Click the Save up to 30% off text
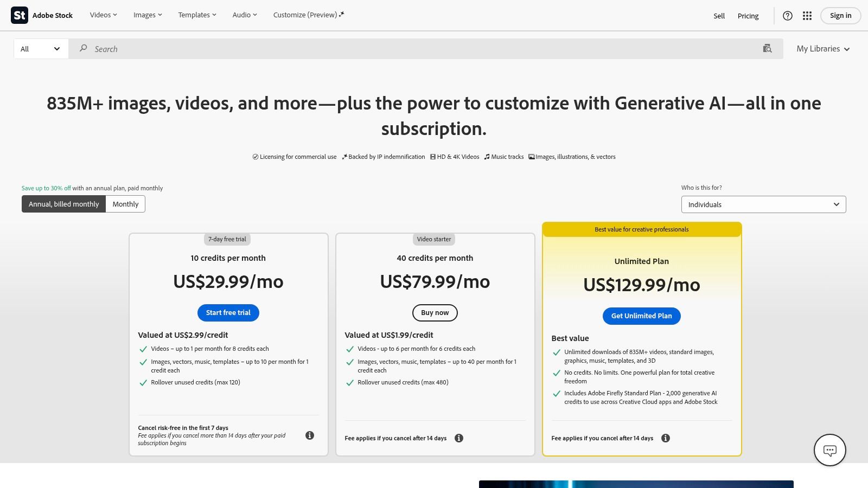Image resolution: width=868 pixels, height=488 pixels. tap(46, 188)
